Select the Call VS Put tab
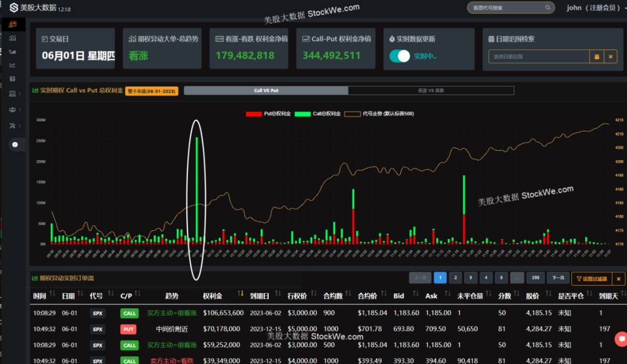Viewport: 627px width, 364px height. coord(266,91)
